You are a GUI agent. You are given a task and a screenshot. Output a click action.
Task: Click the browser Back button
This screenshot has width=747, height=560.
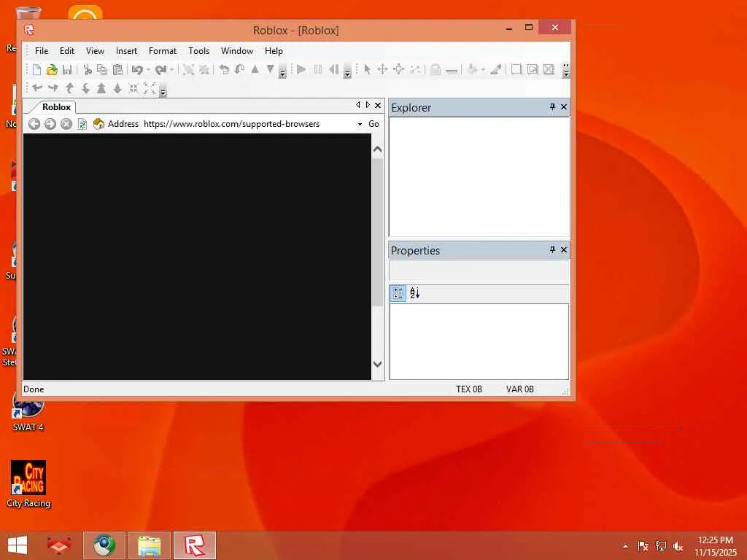pos(34,124)
